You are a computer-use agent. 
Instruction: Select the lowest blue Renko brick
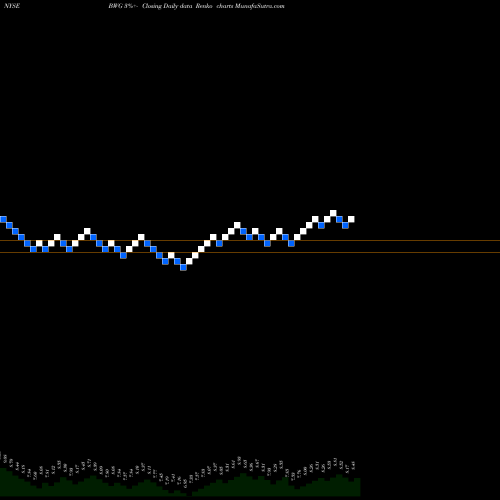tap(183, 267)
